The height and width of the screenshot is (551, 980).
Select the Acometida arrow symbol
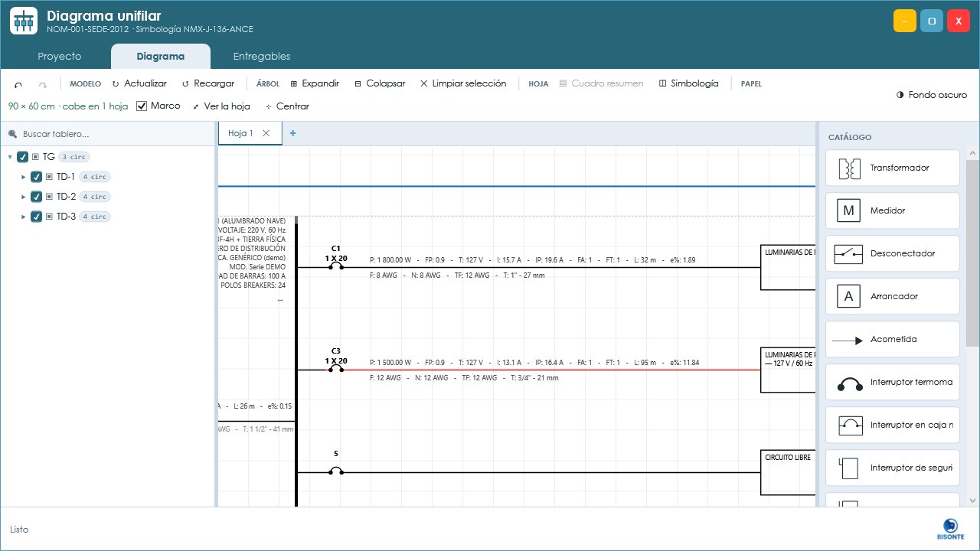point(893,339)
